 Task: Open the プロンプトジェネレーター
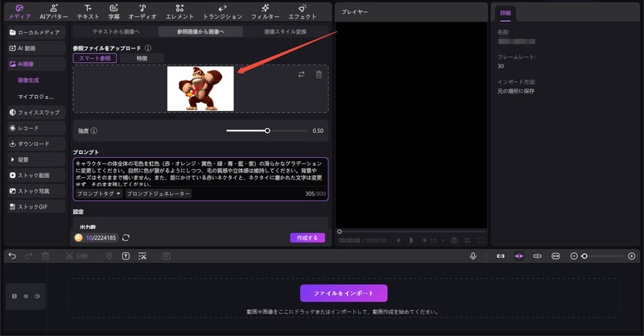point(159,193)
